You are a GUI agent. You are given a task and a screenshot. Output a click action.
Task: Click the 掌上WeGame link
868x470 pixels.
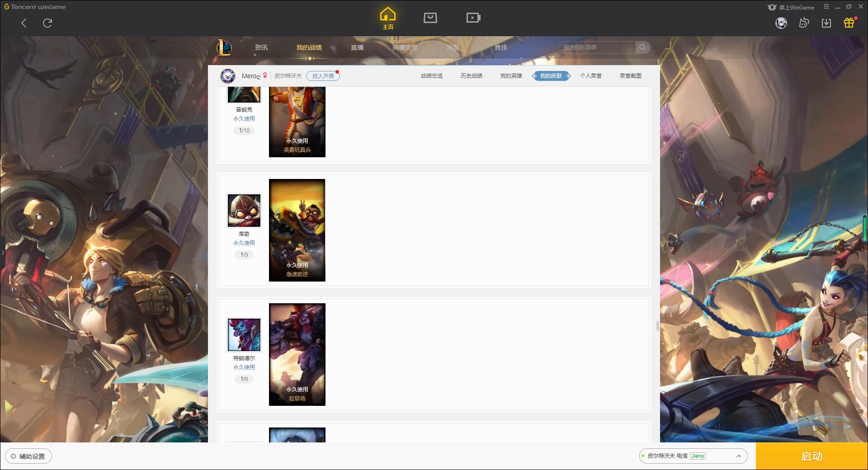[x=797, y=7]
